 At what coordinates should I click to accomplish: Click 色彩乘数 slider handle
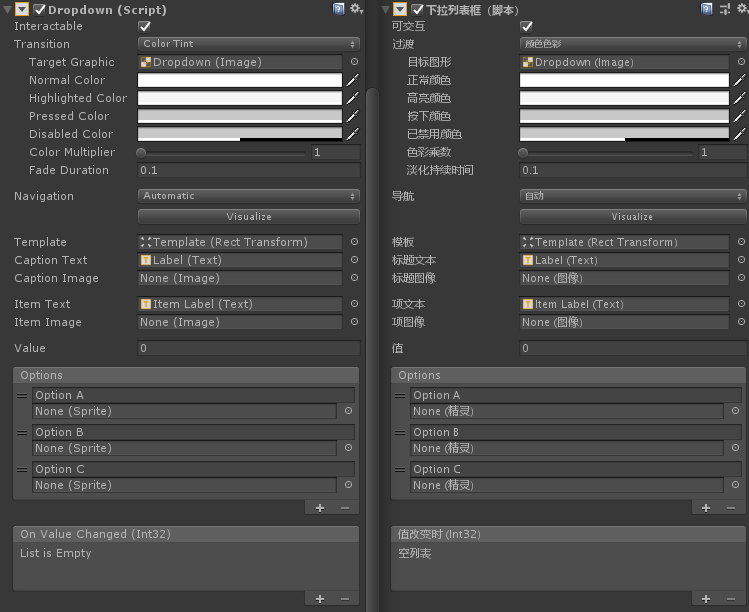[523, 153]
